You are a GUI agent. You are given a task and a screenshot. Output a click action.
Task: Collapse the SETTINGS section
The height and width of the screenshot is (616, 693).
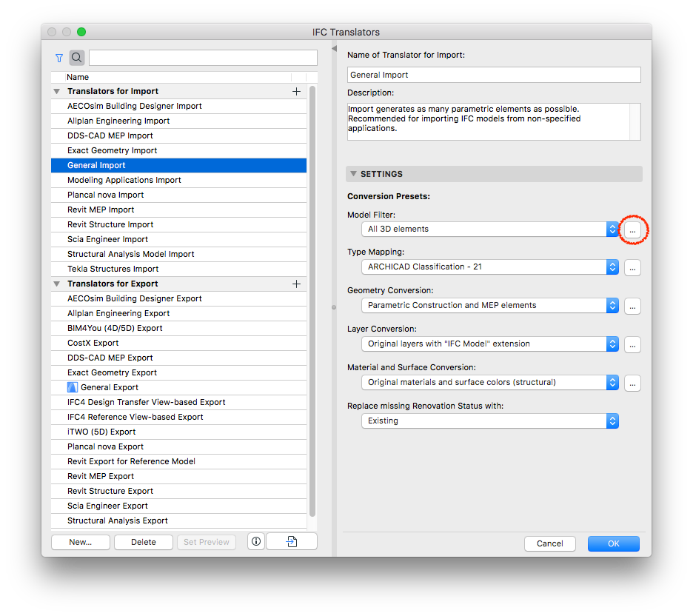pyautogui.click(x=353, y=174)
